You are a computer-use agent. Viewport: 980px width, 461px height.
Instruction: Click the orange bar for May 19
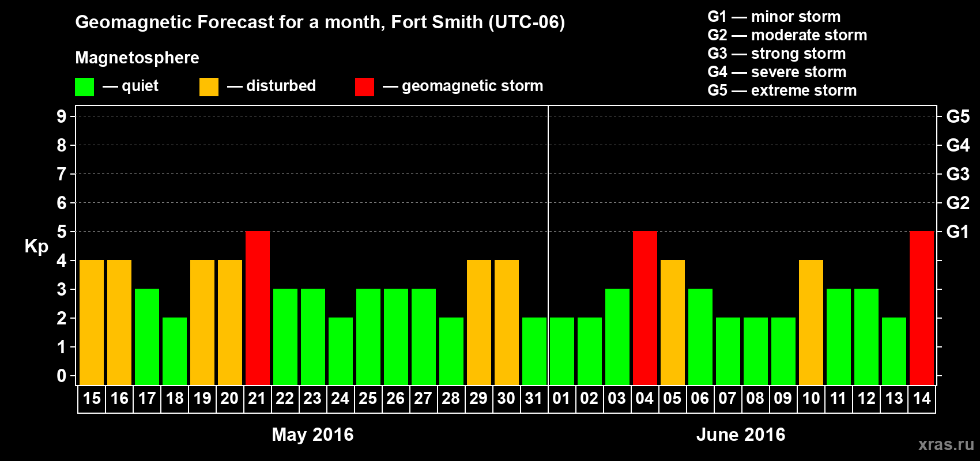(202, 323)
